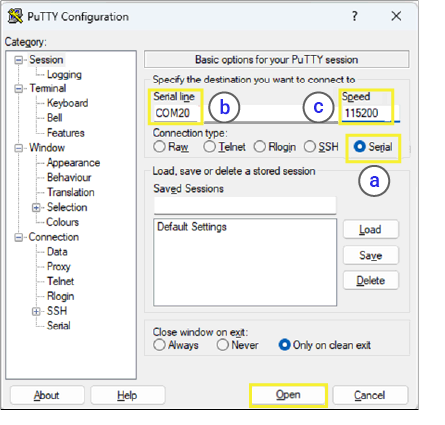Open the Translation category

[x=71, y=192]
